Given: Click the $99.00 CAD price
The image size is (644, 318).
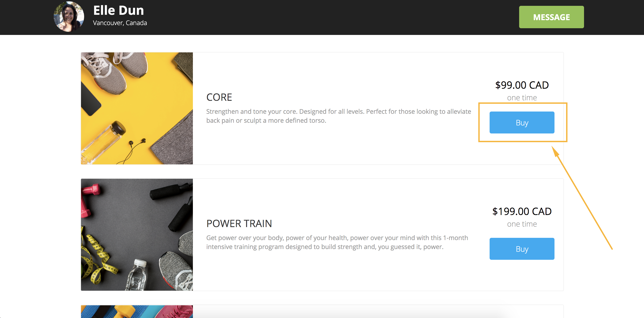Looking at the screenshot, I should tap(522, 85).
